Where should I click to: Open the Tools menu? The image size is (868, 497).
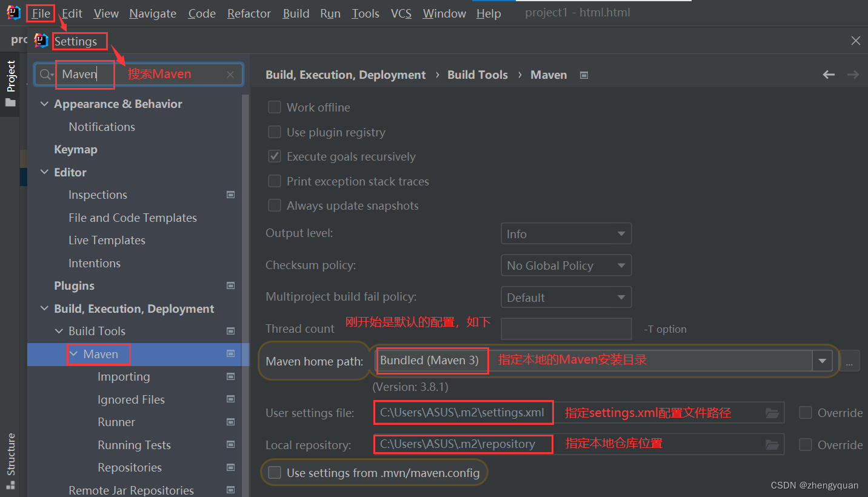pyautogui.click(x=366, y=13)
